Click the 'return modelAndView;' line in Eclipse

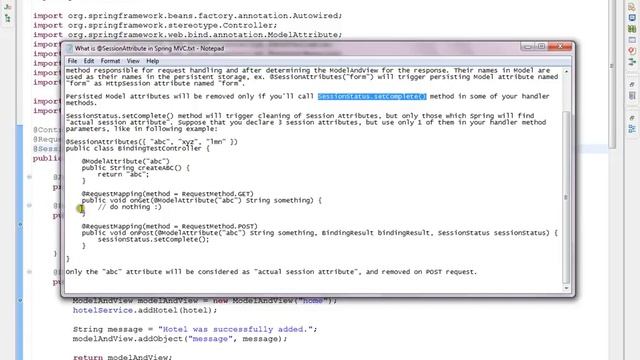[122, 357]
